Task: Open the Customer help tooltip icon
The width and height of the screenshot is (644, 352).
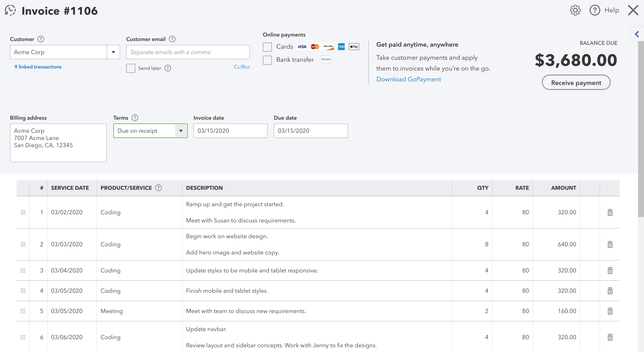Action: click(x=41, y=39)
